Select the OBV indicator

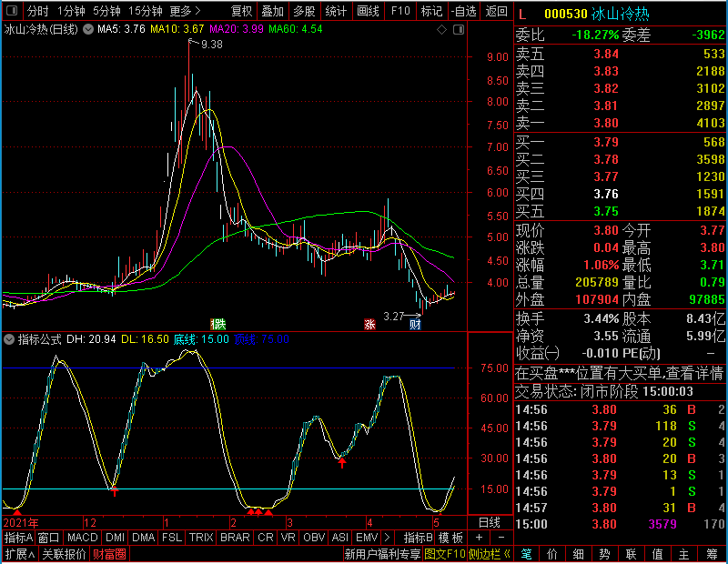point(314,538)
